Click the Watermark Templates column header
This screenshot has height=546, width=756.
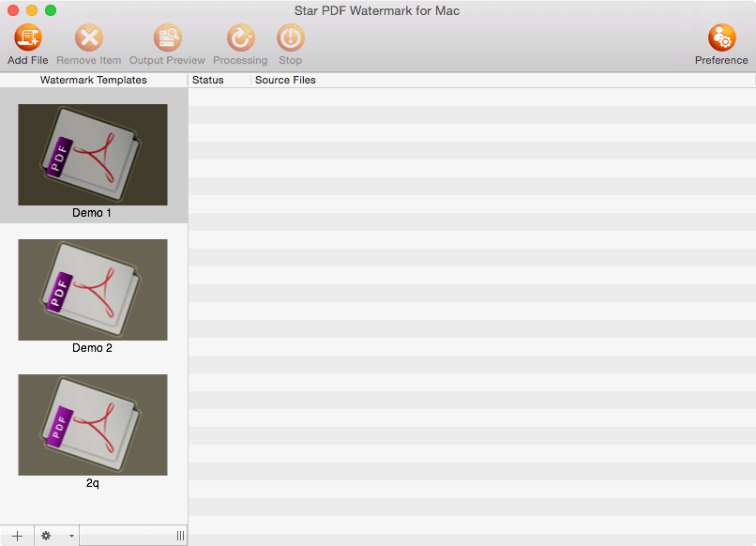(93, 81)
